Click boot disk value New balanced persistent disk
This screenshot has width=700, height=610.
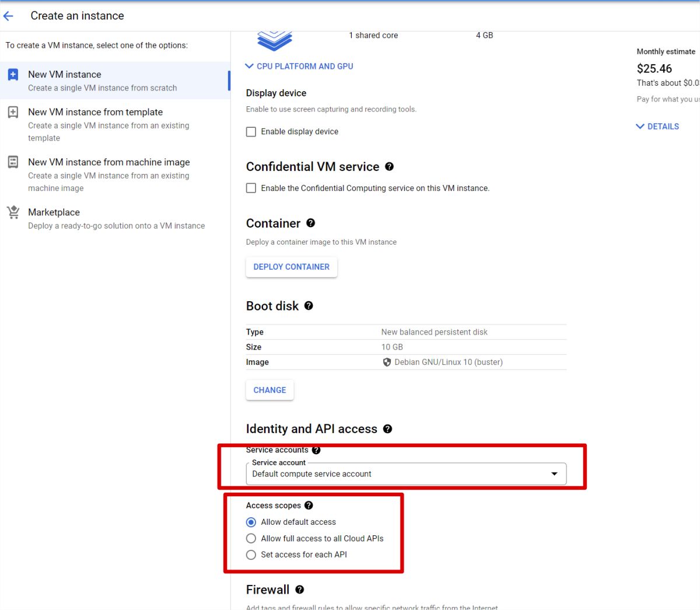(435, 332)
